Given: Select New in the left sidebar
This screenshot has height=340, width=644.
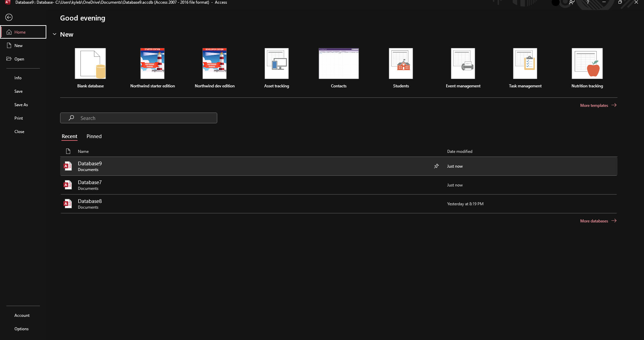Looking at the screenshot, I should coord(23,45).
